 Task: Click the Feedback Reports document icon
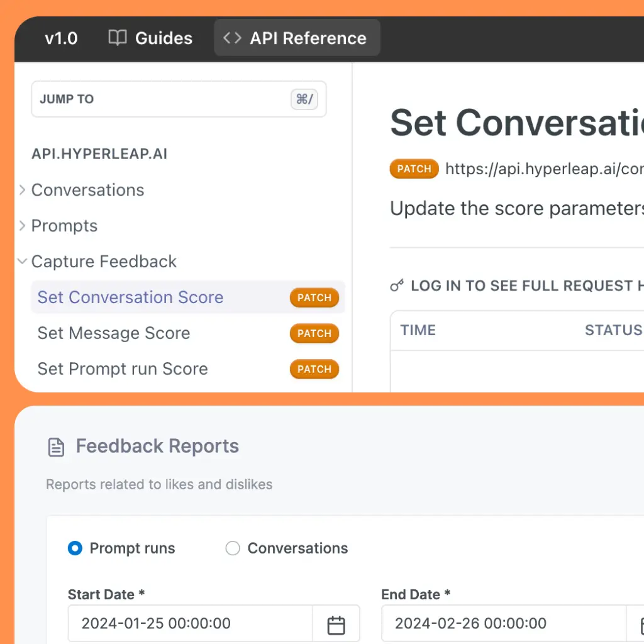click(x=57, y=447)
